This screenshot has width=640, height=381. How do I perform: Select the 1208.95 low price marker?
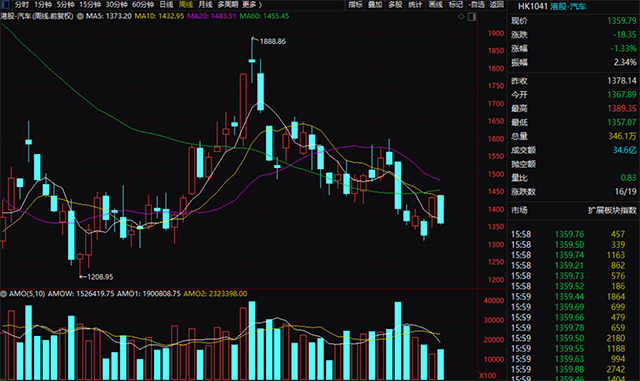[100, 276]
